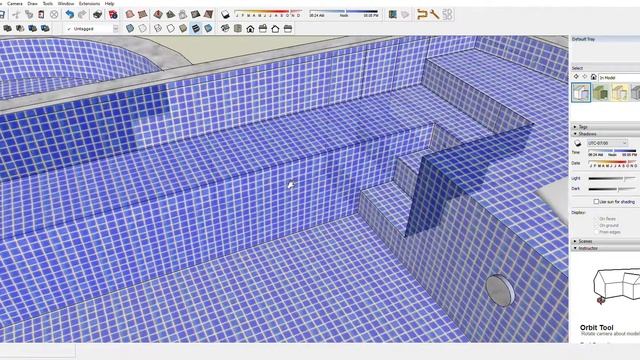Open the Camera menu
640x360 pixels.
coord(15,3)
